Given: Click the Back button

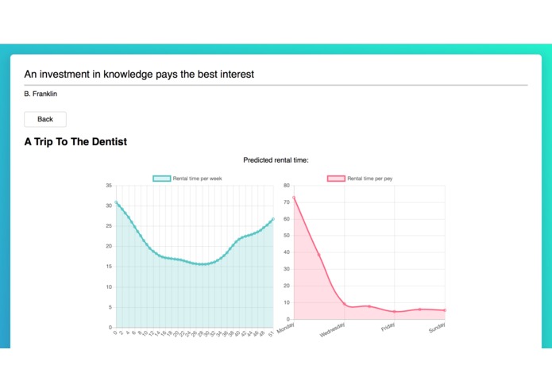Looking at the screenshot, I should pos(45,119).
